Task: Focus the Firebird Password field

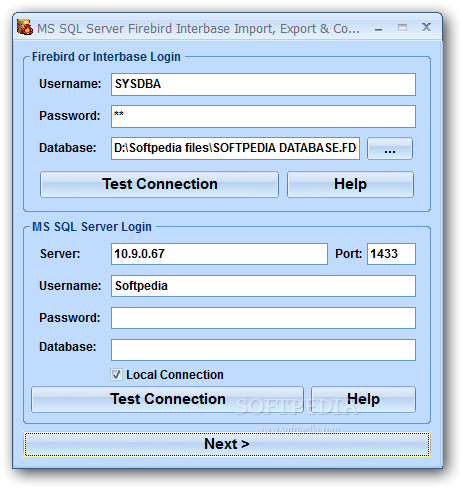Action: pyautogui.click(x=263, y=116)
